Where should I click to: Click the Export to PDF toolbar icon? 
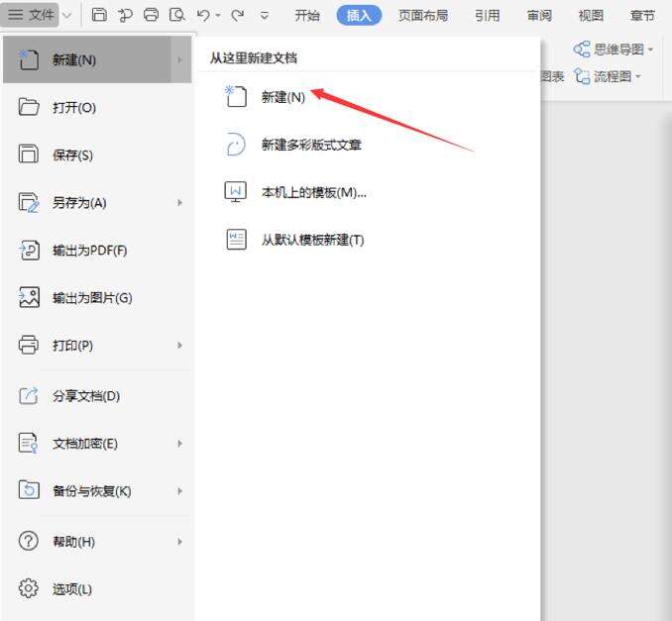(x=125, y=16)
